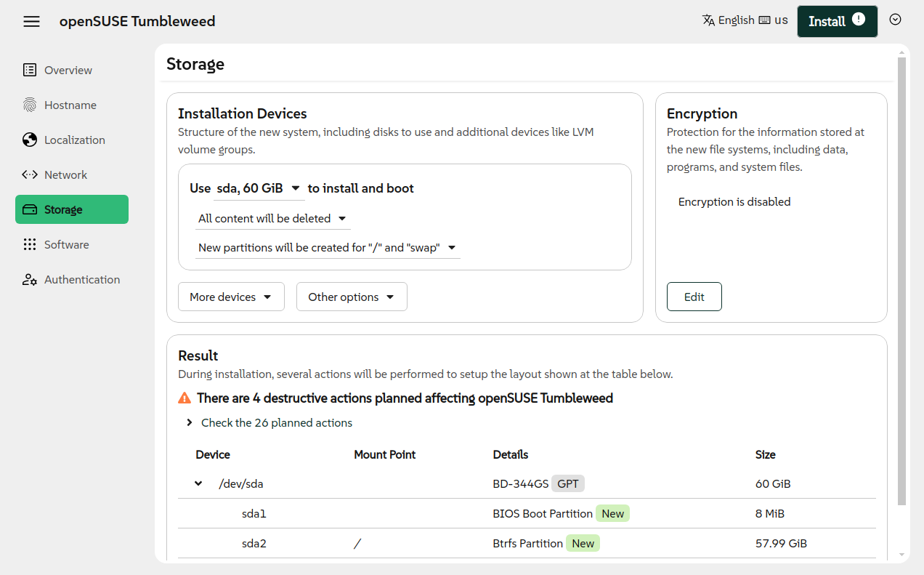Click the Edit encryption button
Screen dimensions: 924x575
pos(694,297)
